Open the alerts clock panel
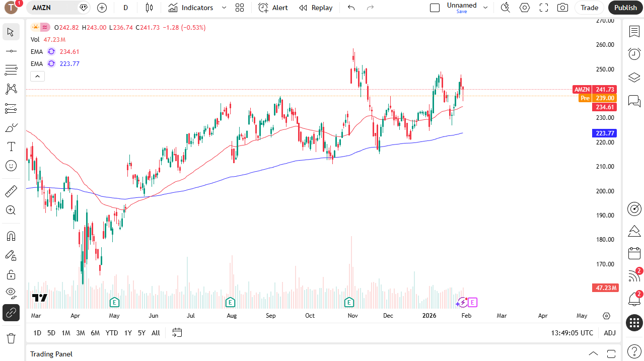The image size is (644, 361). [634, 54]
